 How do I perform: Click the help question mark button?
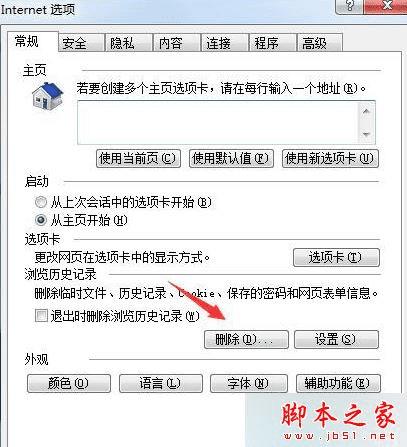coord(349,6)
